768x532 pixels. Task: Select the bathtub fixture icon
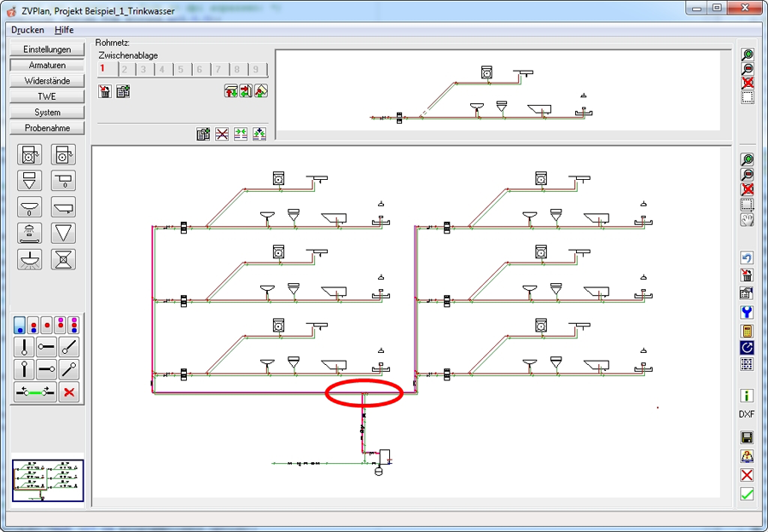click(64, 207)
